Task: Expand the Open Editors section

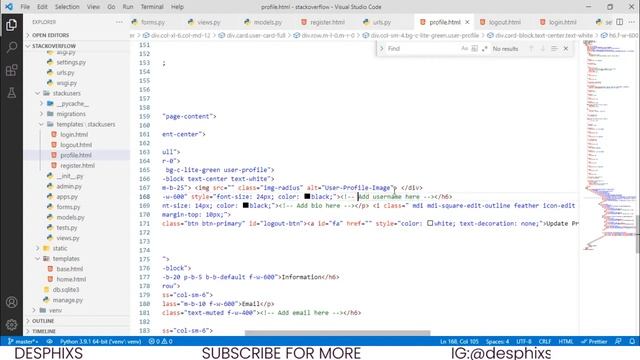Action: (x=51, y=35)
